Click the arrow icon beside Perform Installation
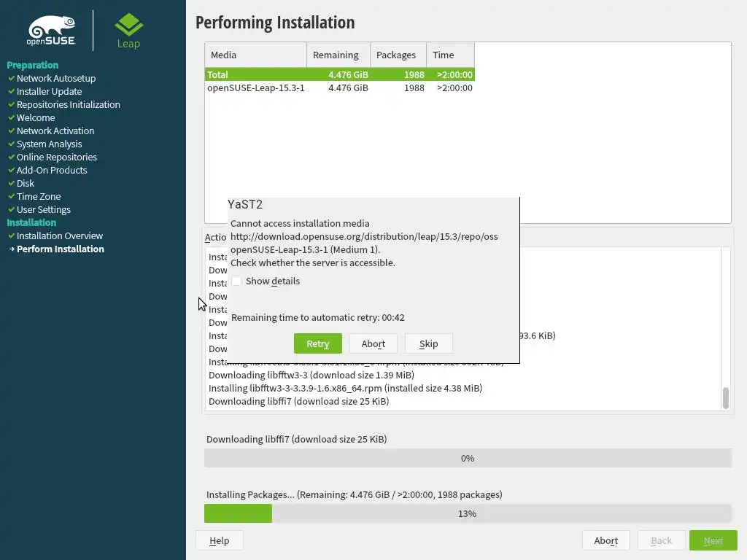Screen dimensions: 747x560 click(12, 249)
